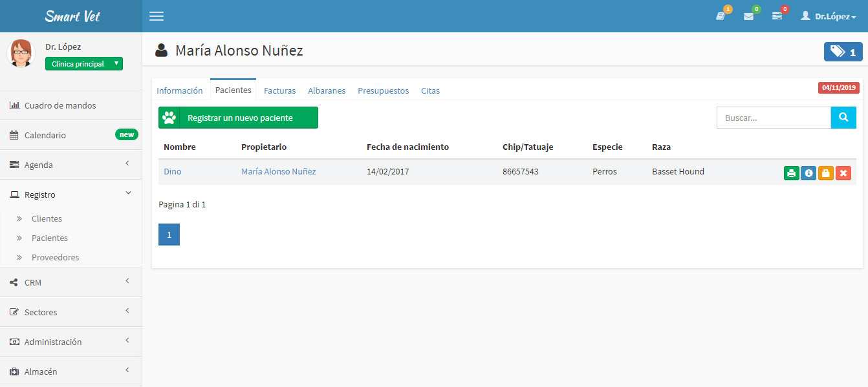Viewport: 868px width, 387px height.
Task: Go to page 1 in pagination
Action: (x=169, y=235)
